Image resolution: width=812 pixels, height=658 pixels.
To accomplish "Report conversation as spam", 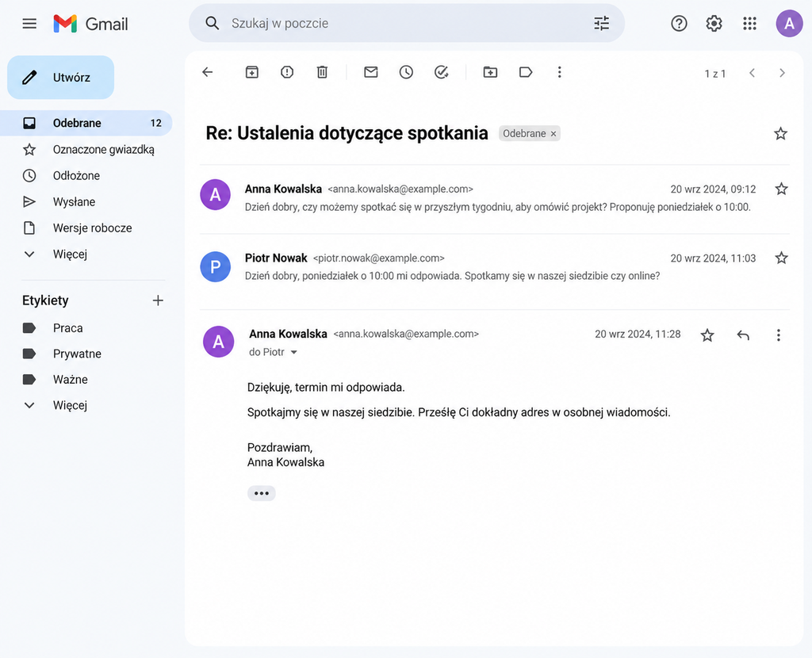I will pos(287,72).
